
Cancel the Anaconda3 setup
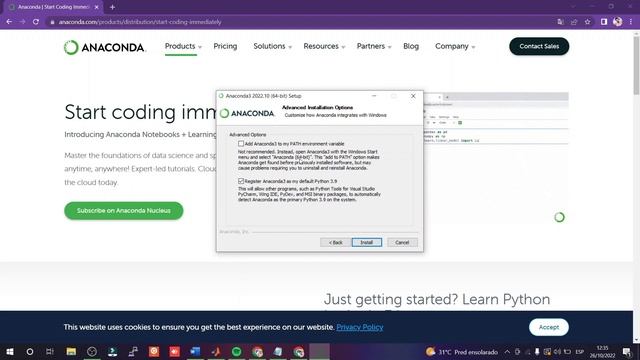pos(402,242)
